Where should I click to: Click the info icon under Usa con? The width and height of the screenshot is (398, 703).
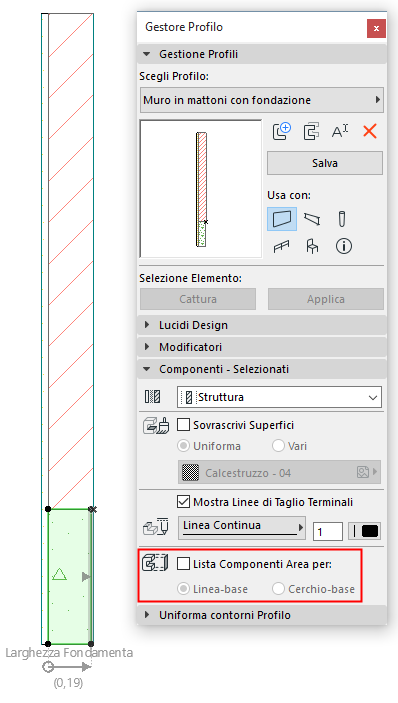344,246
